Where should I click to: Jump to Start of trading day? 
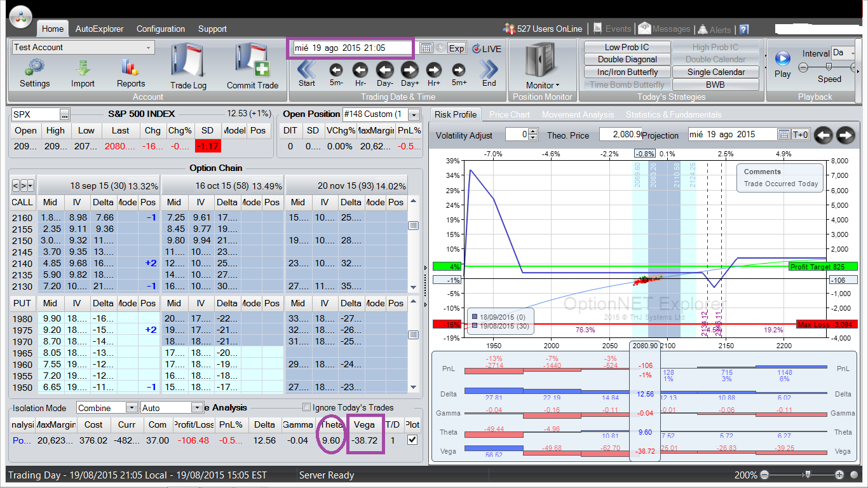coord(306,69)
